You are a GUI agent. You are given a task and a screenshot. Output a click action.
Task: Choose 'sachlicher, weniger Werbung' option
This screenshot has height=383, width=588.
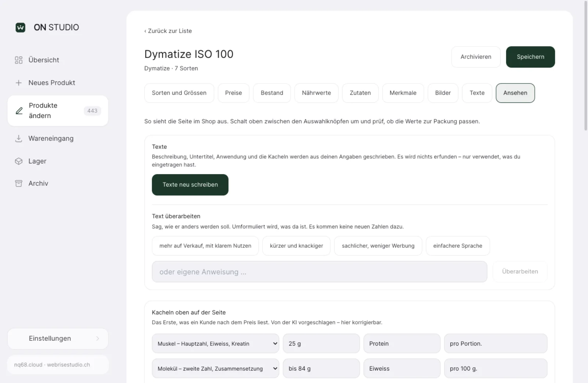coord(378,246)
